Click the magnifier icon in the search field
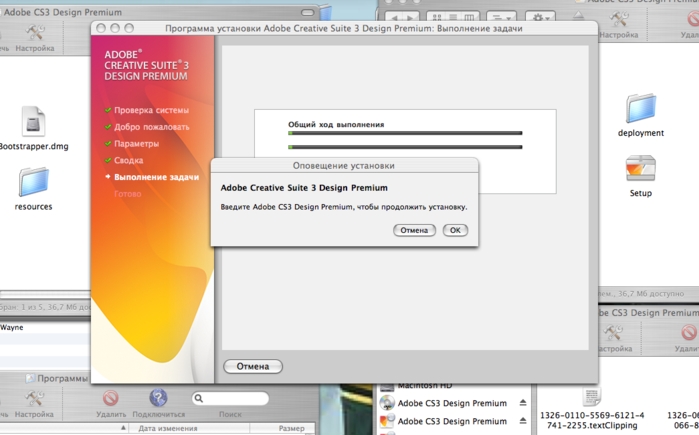The width and height of the screenshot is (699, 435). (x=199, y=398)
